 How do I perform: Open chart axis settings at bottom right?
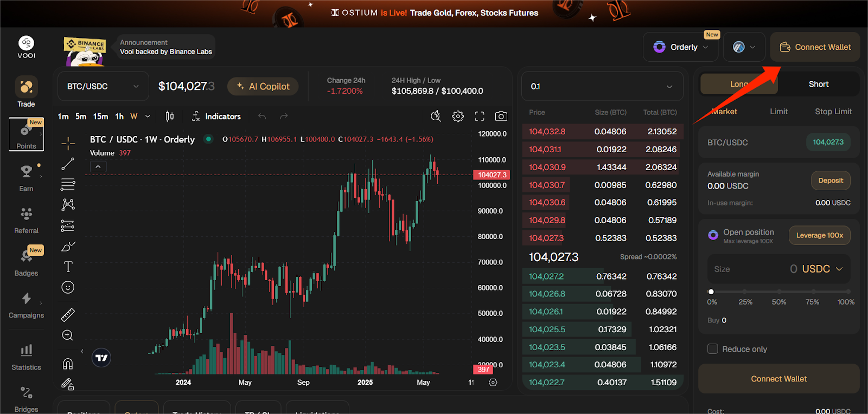tap(493, 382)
